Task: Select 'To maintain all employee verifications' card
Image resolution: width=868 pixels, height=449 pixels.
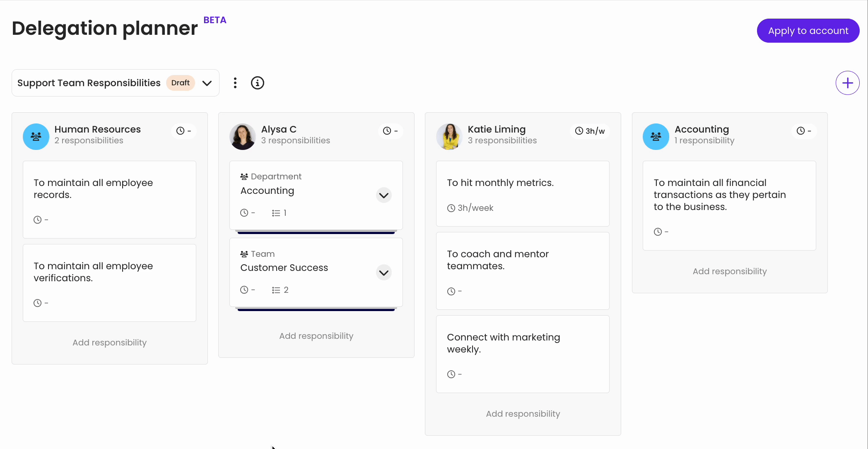Action: 109,282
